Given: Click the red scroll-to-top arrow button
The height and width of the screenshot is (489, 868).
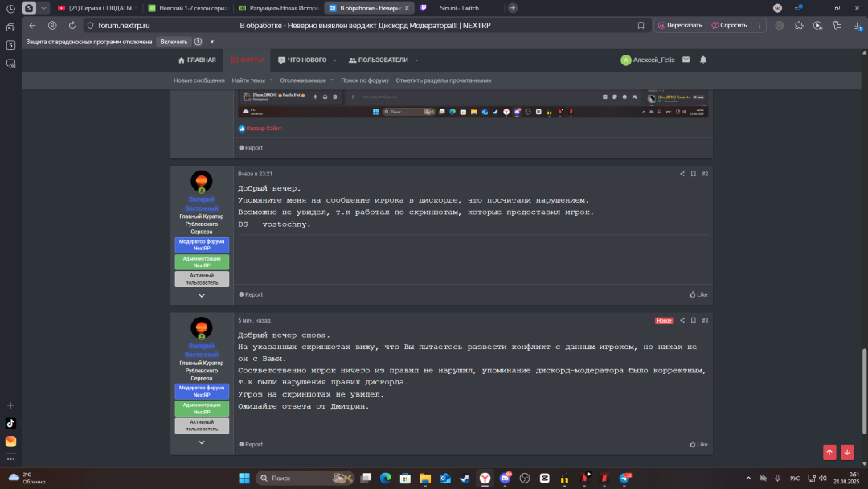Looking at the screenshot, I should point(829,452).
